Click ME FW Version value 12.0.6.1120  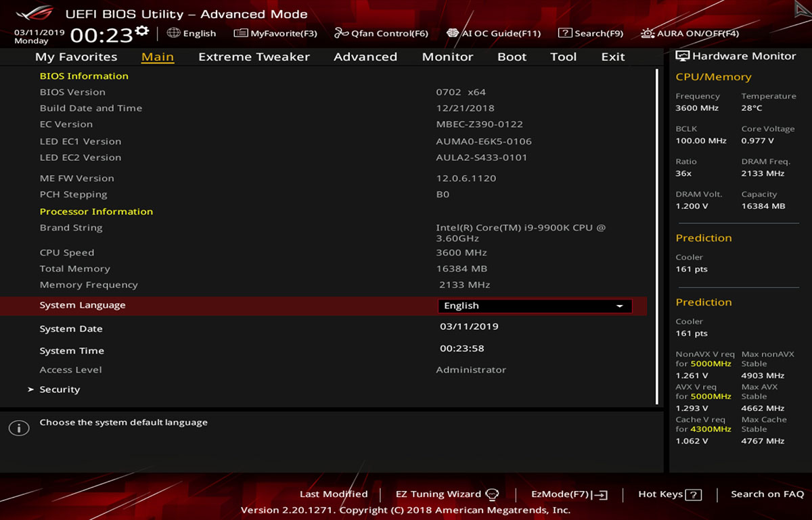coord(466,179)
